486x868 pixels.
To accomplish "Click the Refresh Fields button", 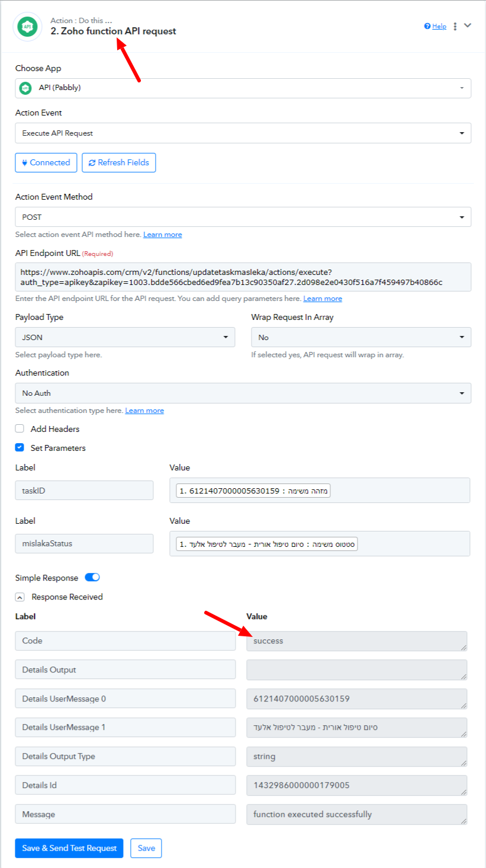I will pos(119,162).
